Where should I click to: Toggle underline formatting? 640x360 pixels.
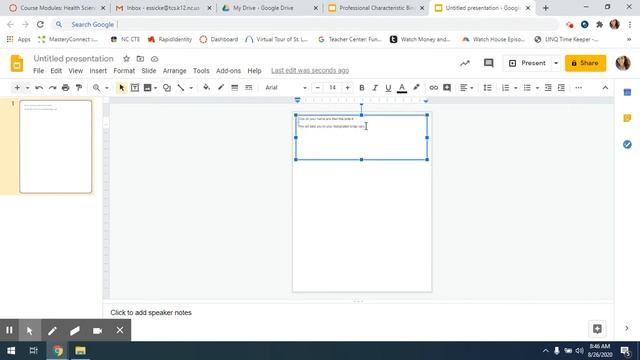point(388,88)
